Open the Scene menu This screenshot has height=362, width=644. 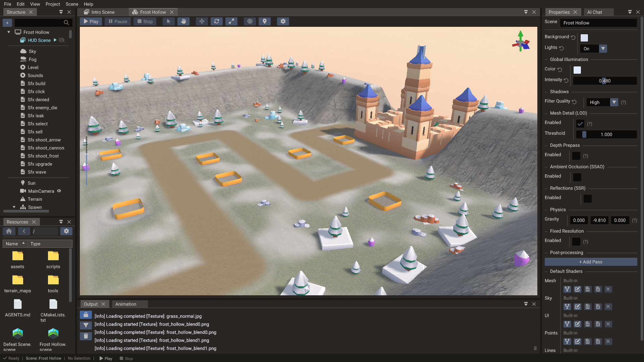(72, 4)
